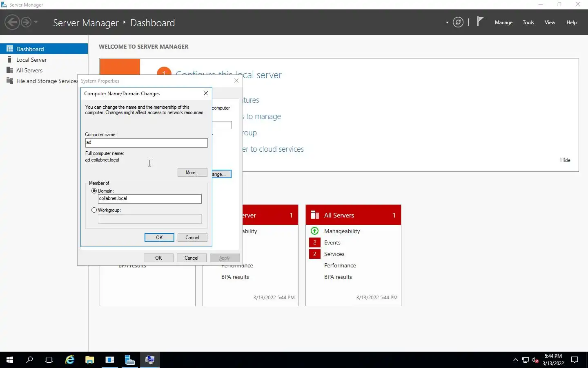Open Task View on the taskbar

coord(49,360)
